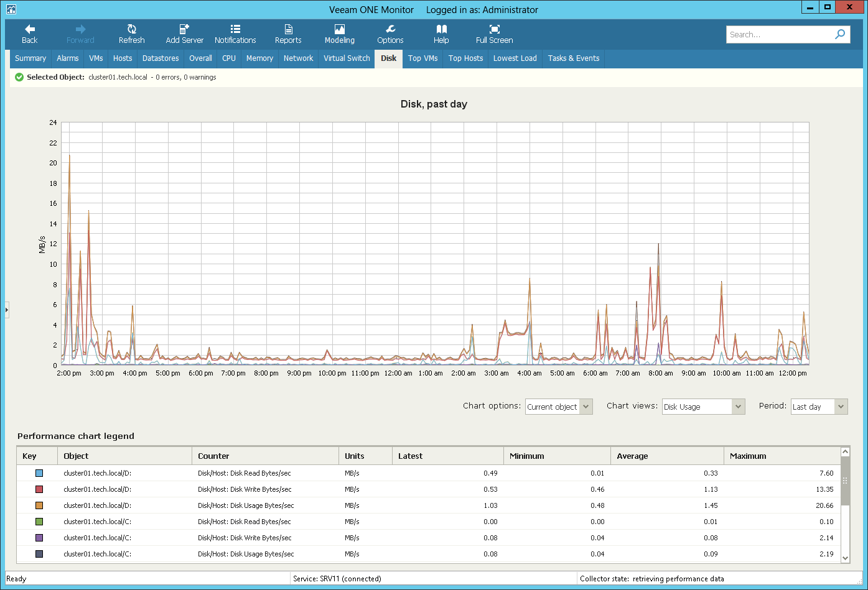
Task: Click the search magnifier icon
Action: tap(840, 34)
